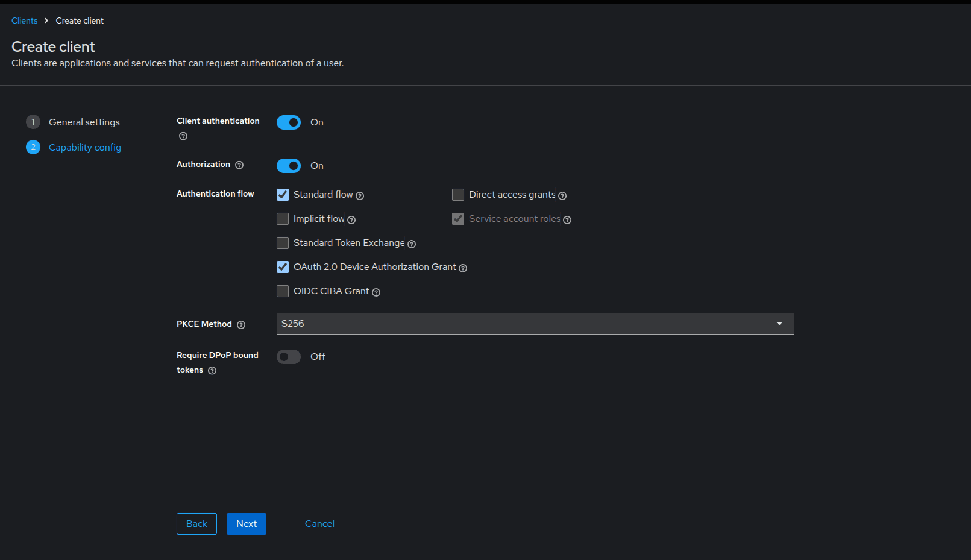The height and width of the screenshot is (560, 971).
Task: Uncheck OAuth 2.0 Device Authorization Grant
Action: (283, 267)
